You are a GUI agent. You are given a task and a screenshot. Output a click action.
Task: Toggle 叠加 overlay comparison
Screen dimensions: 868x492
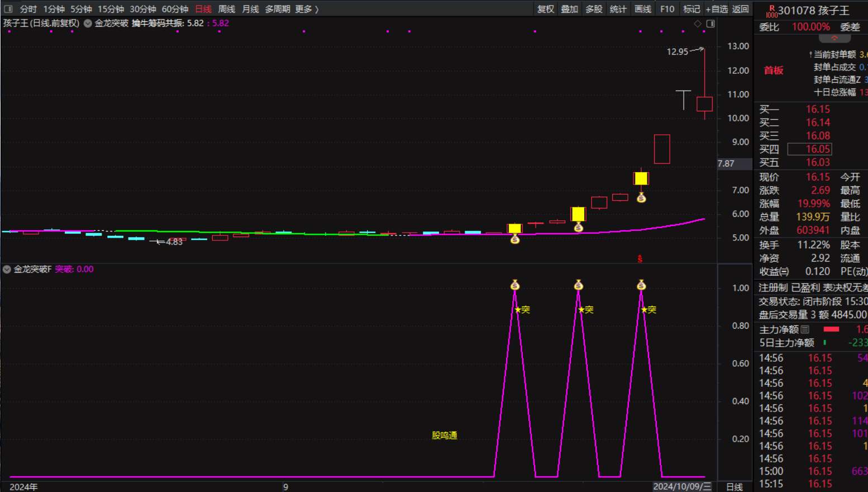569,9
